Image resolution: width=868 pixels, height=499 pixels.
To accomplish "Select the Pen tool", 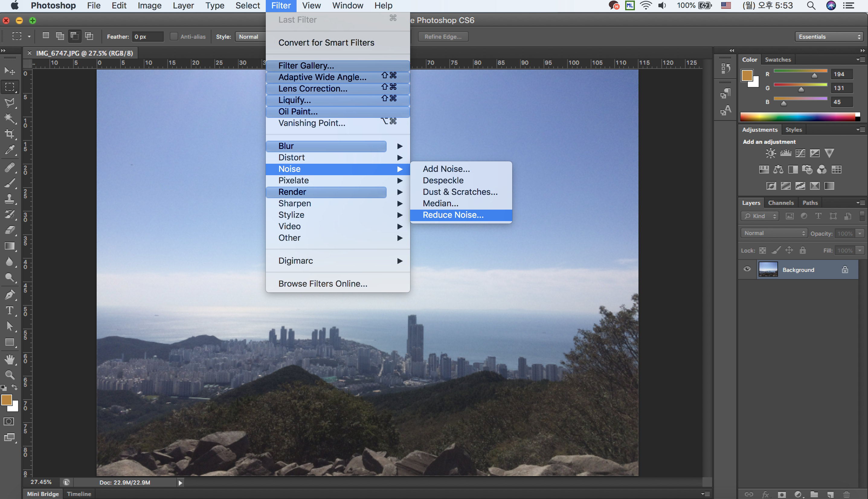I will pyautogui.click(x=10, y=295).
